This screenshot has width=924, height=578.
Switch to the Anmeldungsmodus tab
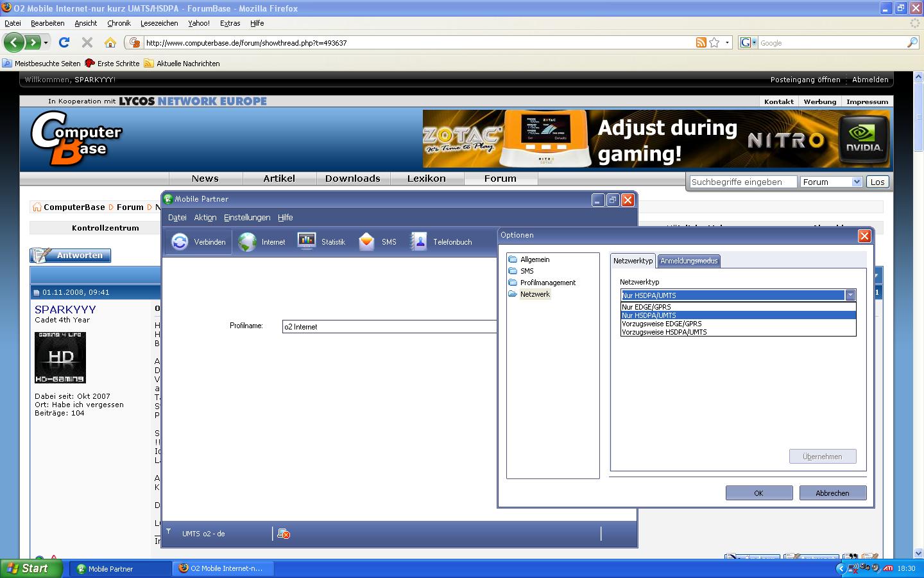689,261
